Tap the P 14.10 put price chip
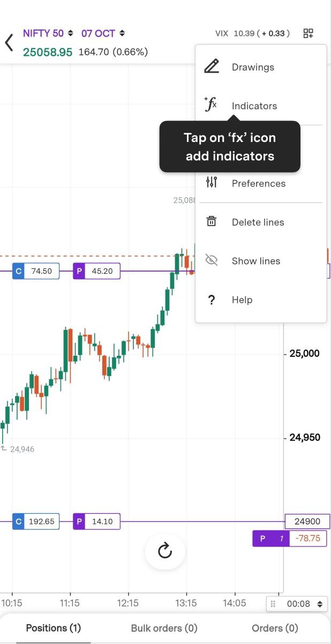Viewport: 331px width, 644px height. click(96, 521)
